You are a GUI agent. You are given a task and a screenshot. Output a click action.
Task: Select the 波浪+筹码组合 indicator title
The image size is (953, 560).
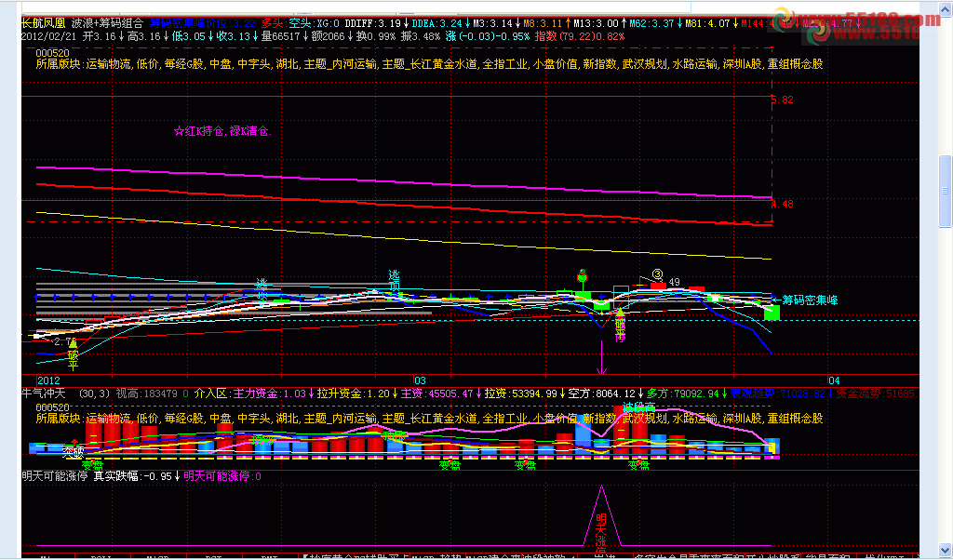107,23
